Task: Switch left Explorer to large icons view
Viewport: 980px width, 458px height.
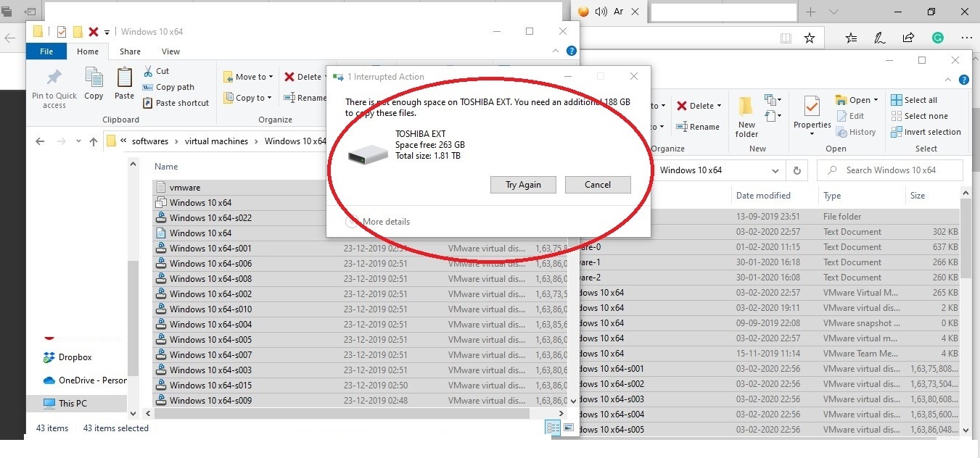Action: click(568, 428)
